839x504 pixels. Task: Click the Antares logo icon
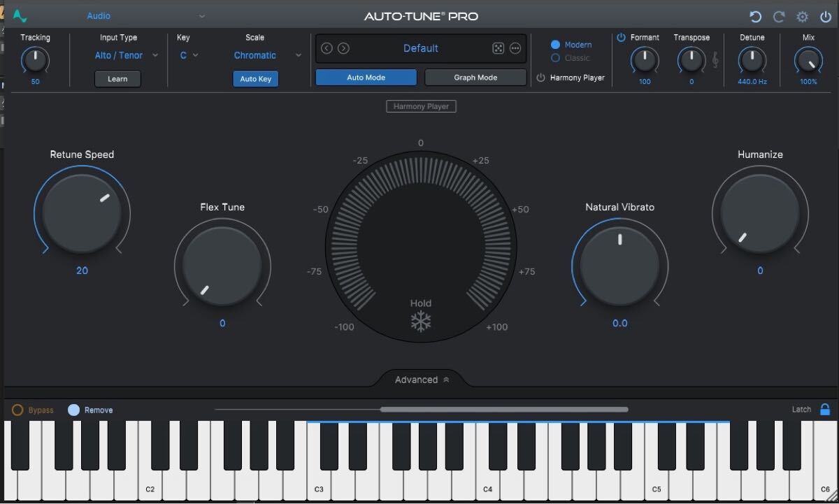click(x=20, y=15)
